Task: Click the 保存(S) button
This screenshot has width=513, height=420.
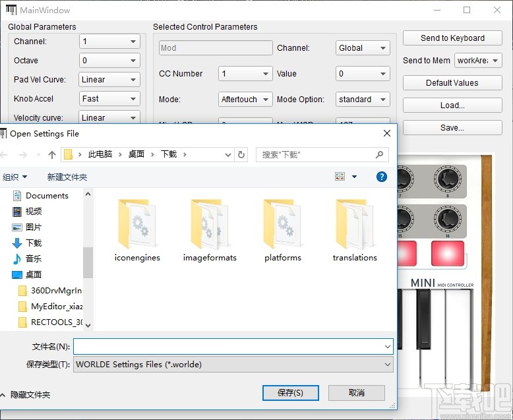Action: 291,392
